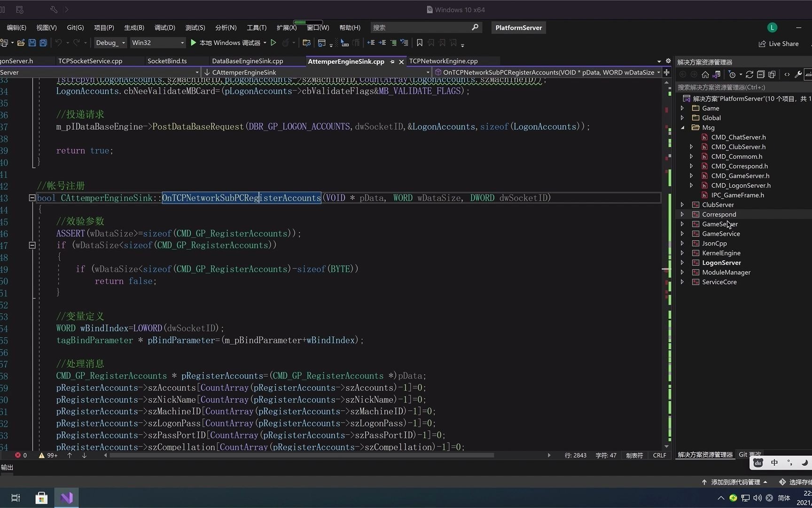Viewport: 812px width, 508px height.
Task: Click the Save All toolbar icon
Action: (43, 42)
